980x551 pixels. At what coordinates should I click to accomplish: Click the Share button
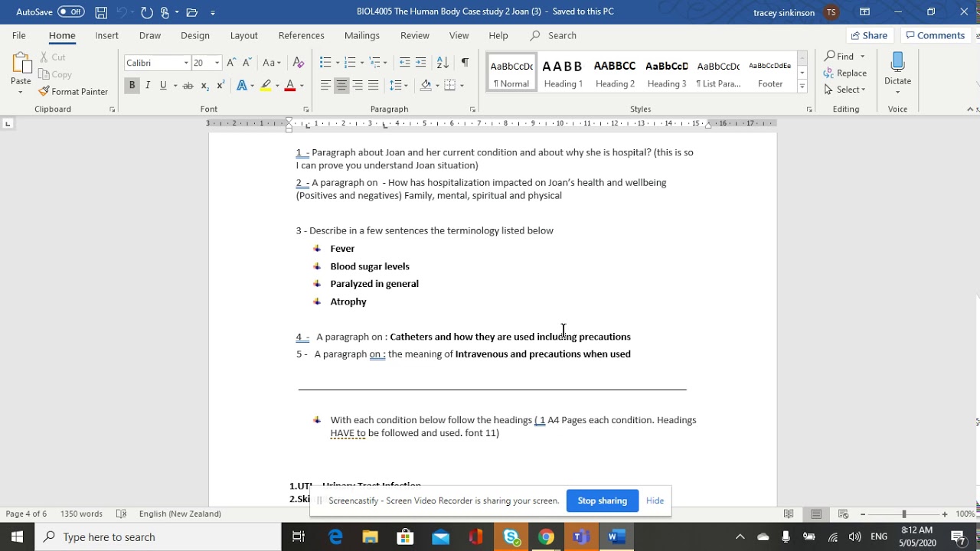coord(869,35)
